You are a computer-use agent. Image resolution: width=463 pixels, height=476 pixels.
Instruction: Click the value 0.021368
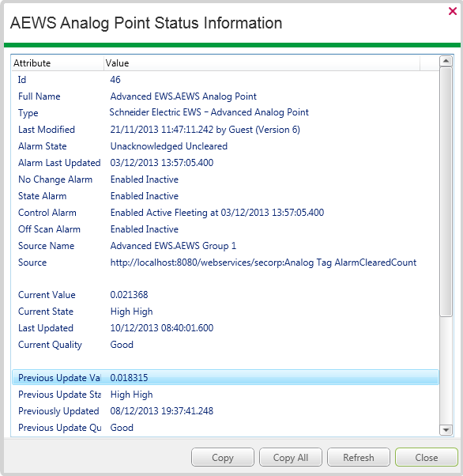(x=129, y=295)
